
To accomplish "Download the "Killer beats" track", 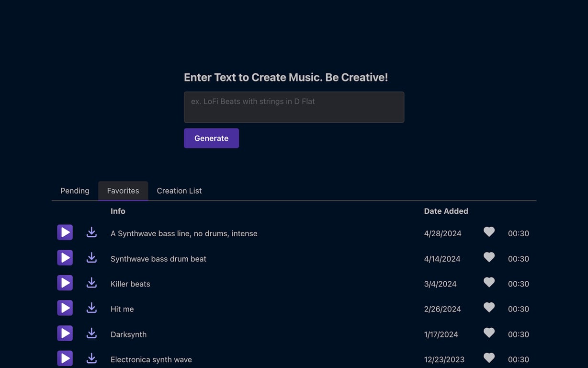I will point(91,282).
